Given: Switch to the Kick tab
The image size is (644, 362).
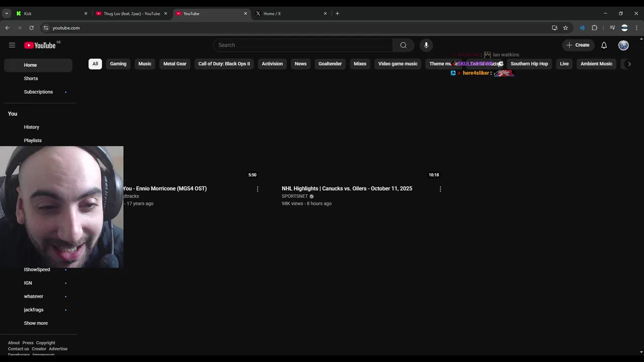Looking at the screenshot, I should 51,14.
